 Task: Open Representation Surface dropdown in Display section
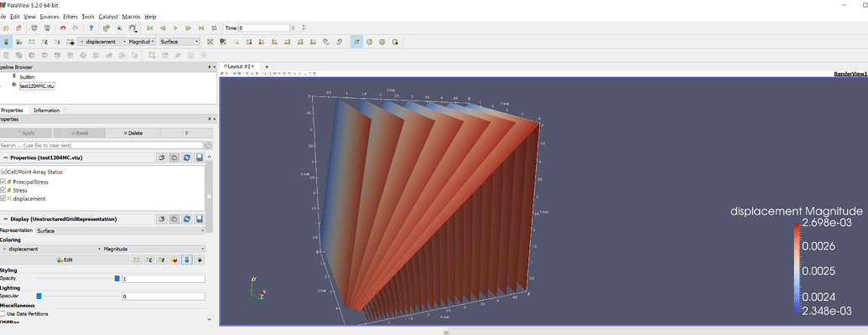click(x=120, y=231)
